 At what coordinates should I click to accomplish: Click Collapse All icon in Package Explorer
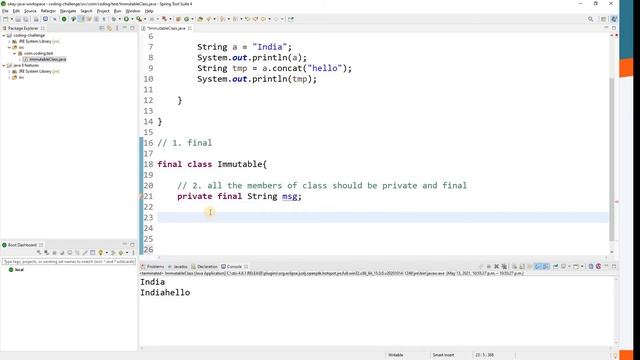[102, 28]
